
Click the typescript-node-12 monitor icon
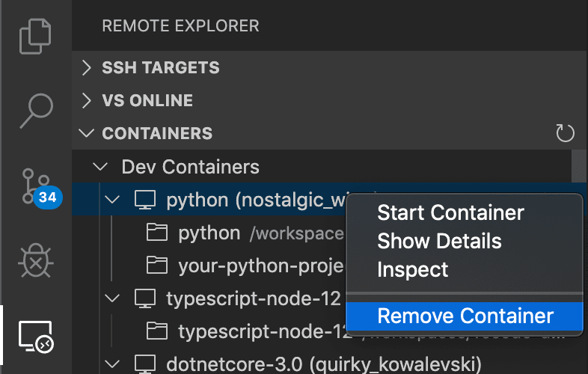point(144,298)
